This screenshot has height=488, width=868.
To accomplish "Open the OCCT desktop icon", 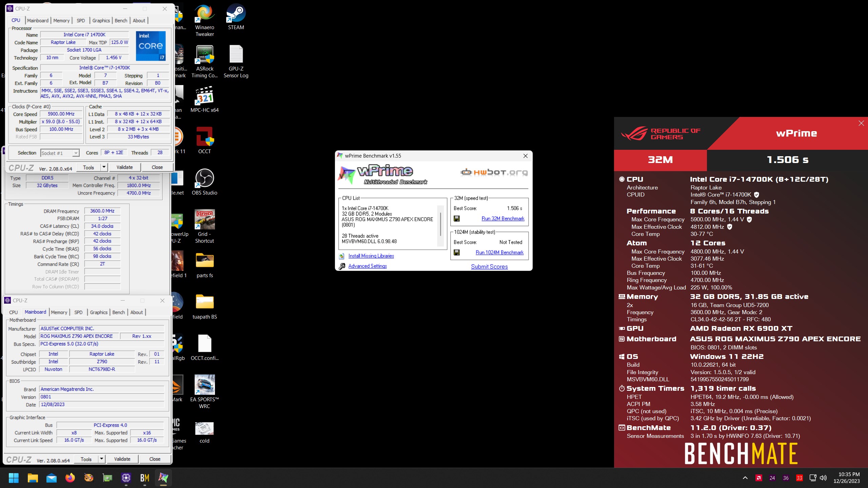I will point(204,141).
